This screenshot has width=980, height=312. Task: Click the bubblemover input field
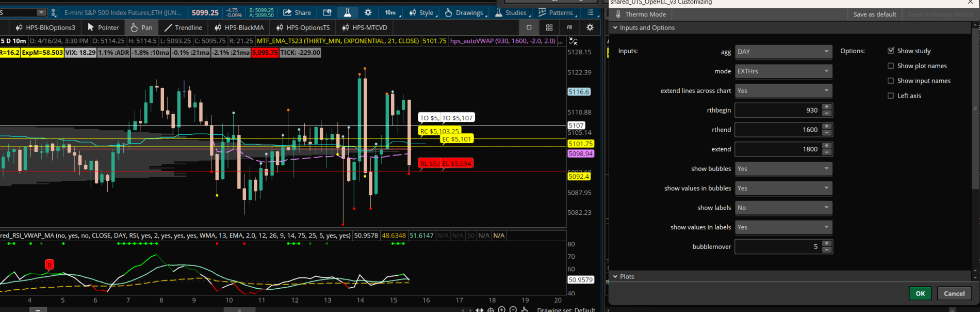pos(777,247)
